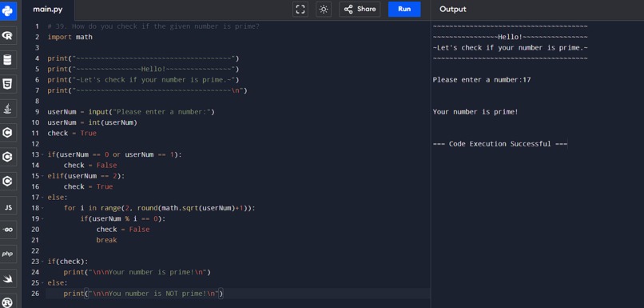The image size is (644, 308).
Task: Click the print Hello banner code line 5
Action: click(143, 69)
